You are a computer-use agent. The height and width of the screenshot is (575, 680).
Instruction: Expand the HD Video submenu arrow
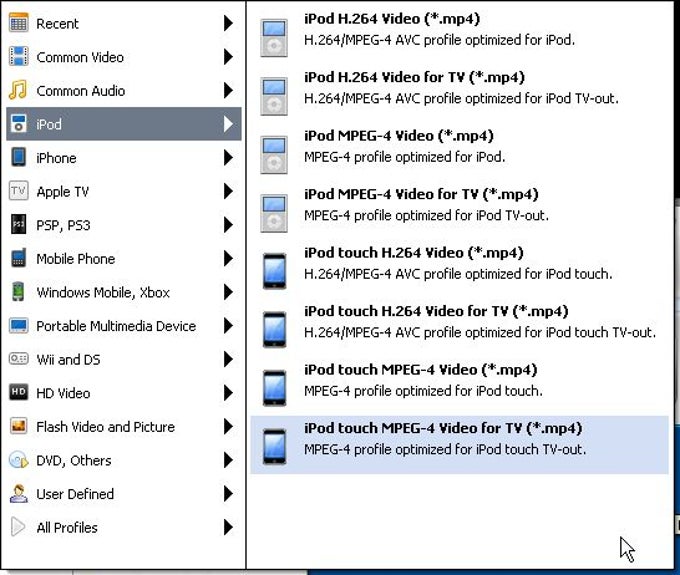[x=228, y=392]
